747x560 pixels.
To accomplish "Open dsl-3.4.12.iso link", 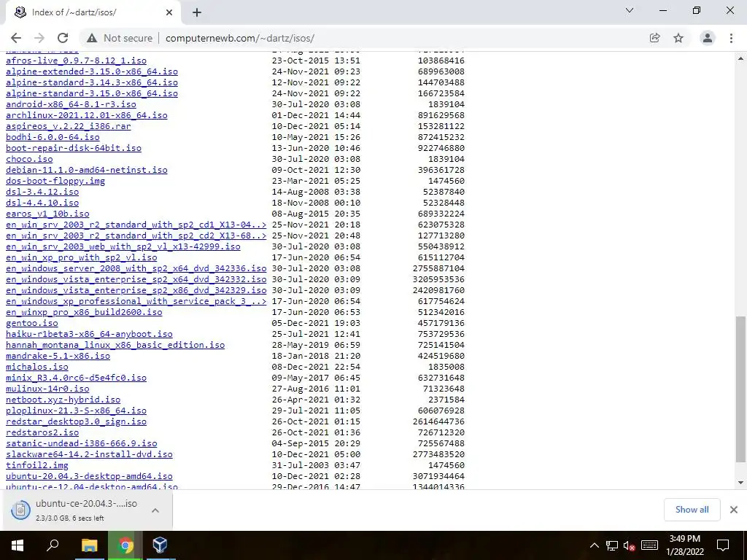I will point(42,192).
